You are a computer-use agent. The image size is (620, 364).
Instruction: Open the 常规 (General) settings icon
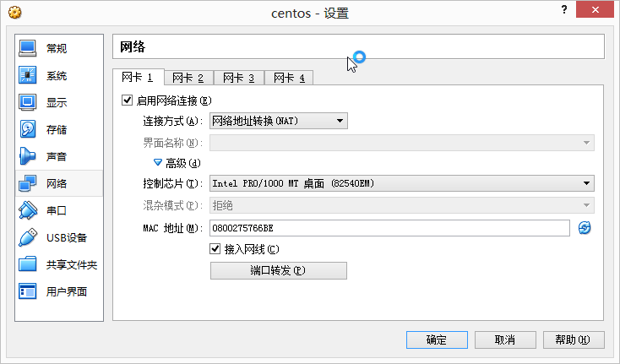(x=28, y=48)
